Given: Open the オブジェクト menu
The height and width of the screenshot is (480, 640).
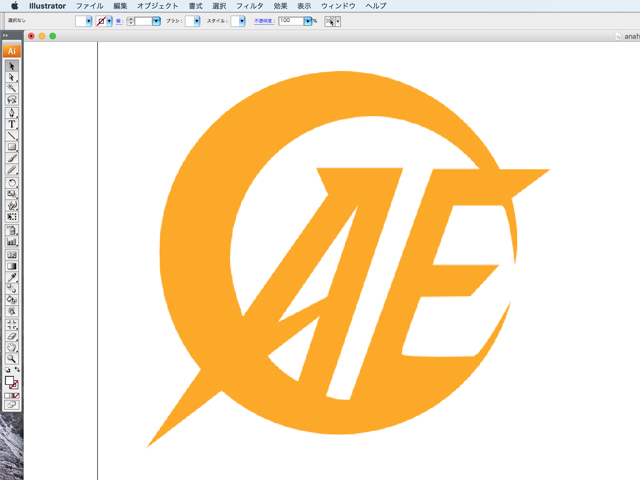Looking at the screenshot, I should click(x=158, y=6).
